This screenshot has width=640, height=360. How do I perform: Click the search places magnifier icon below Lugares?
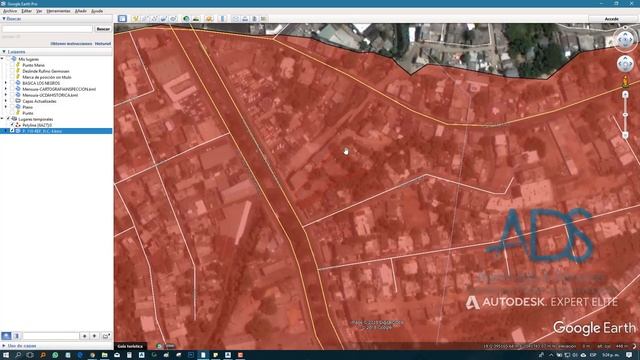click(x=6, y=336)
